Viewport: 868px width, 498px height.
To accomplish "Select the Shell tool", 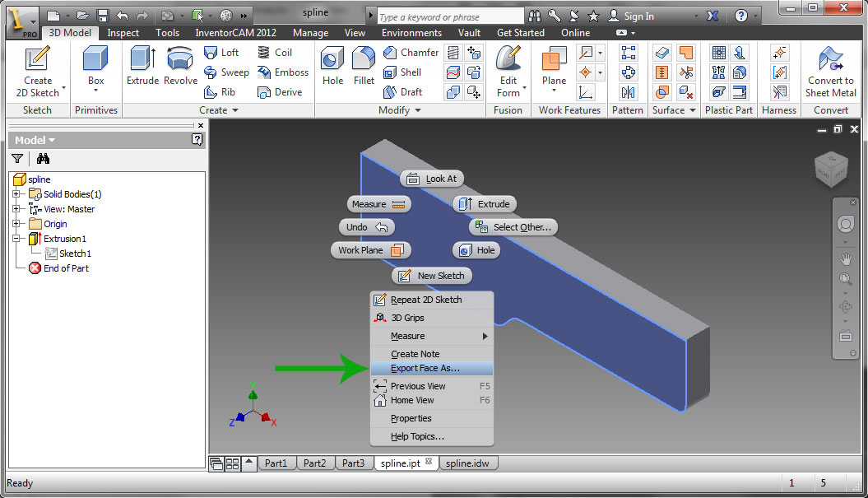I will [402, 72].
